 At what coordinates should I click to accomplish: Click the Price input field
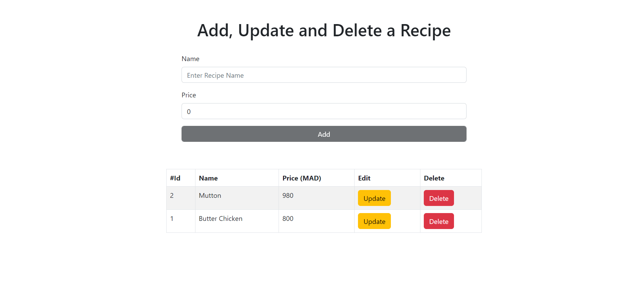click(324, 111)
